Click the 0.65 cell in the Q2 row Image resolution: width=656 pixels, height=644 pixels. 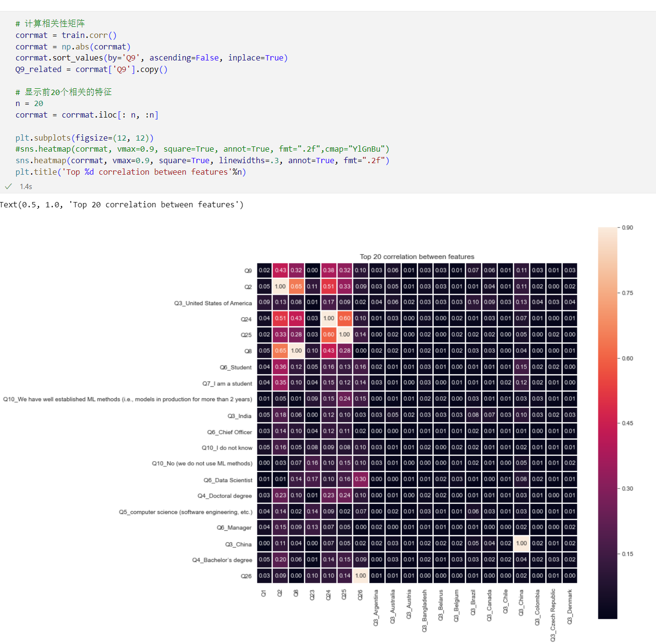pos(296,286)
